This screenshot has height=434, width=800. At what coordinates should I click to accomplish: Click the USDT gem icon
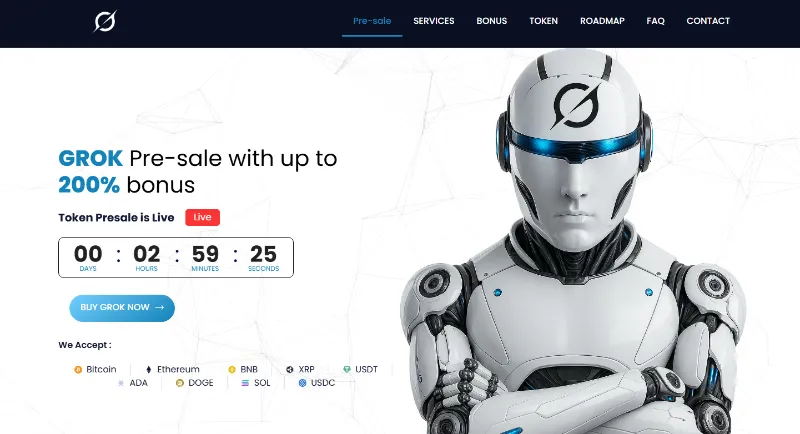coord(347,369)
